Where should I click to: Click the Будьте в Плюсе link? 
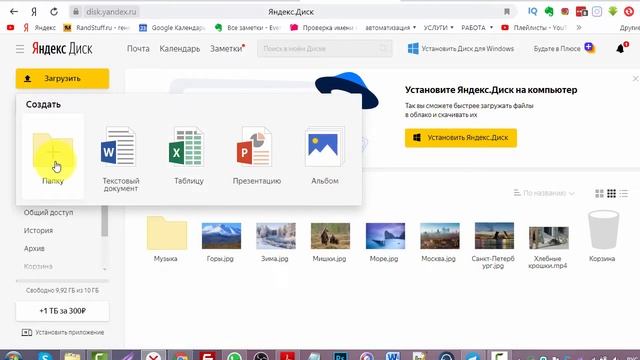click(x=564, y=49)
